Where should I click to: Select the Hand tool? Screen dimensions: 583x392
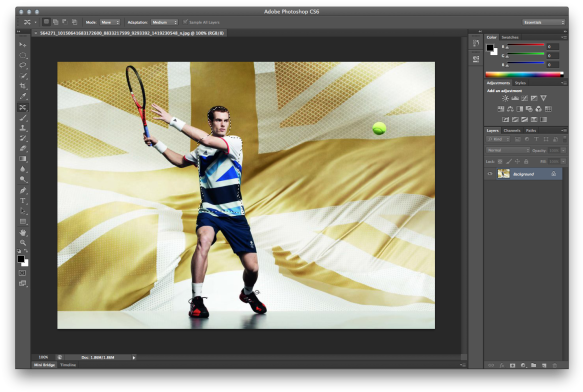[x=23, y=233]
